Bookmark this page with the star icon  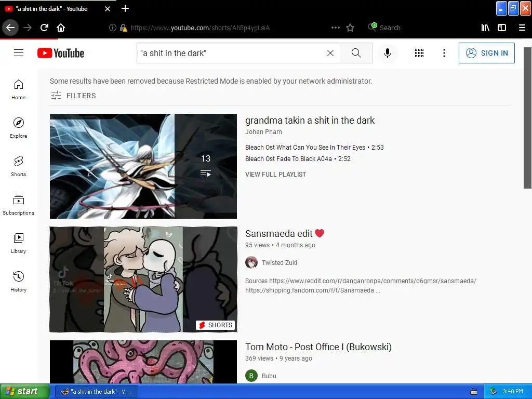[x=350, y=28]
